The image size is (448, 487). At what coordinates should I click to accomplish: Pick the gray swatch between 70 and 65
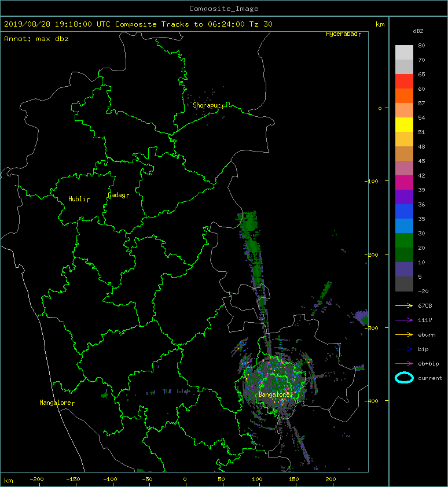pyautogui.click(x=404, y=67)
